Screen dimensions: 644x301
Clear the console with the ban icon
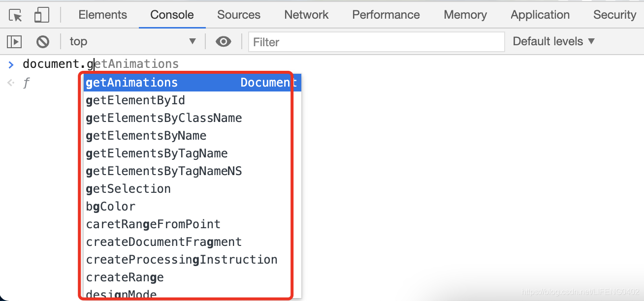43,42
